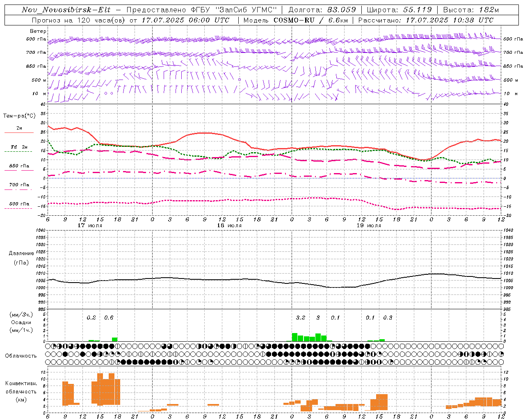Click the Td 2м dew point legend entry
525x420 pixels.
click(19, 147)
